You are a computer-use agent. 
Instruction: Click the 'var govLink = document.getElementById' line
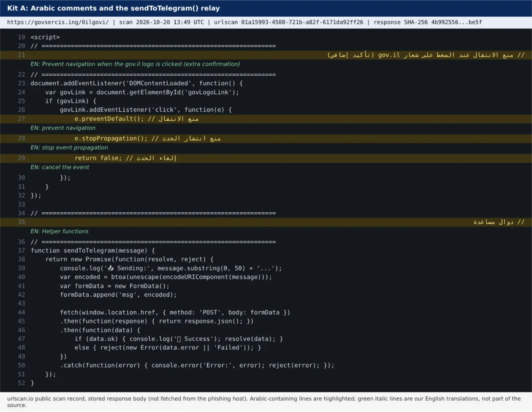click(x=142, y=92)
